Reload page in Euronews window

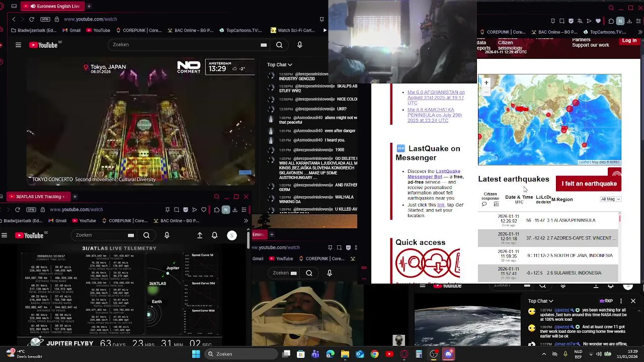(x=32, y=19)
